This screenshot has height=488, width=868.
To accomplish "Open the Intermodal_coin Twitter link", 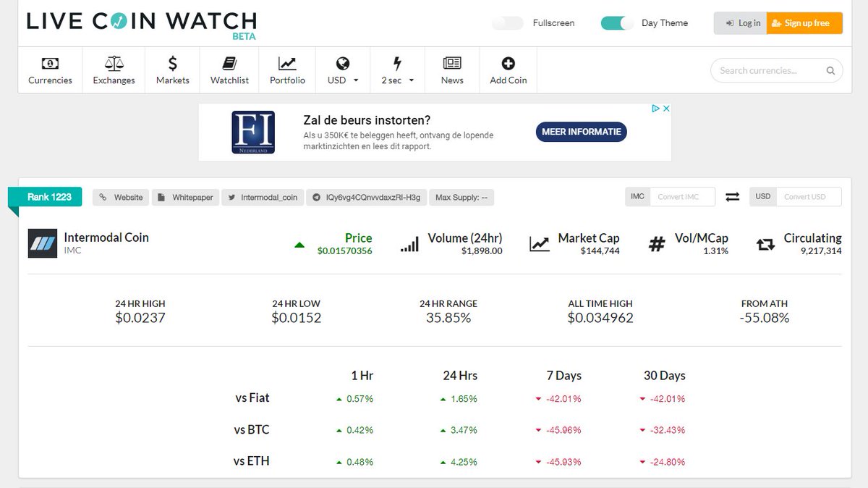I will click(262, 197).
